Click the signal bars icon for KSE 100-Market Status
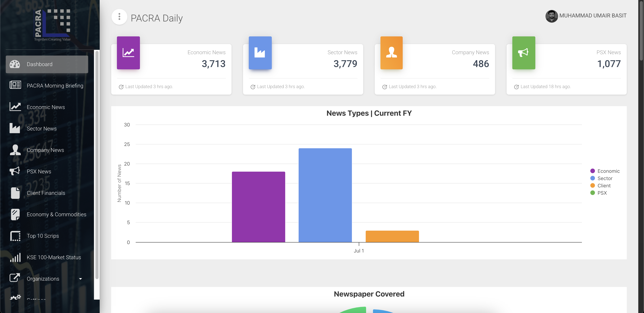 15,257
